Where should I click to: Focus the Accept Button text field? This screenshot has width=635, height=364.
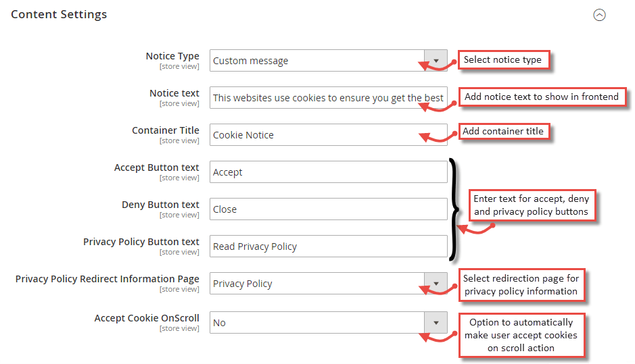pos(329,172)
